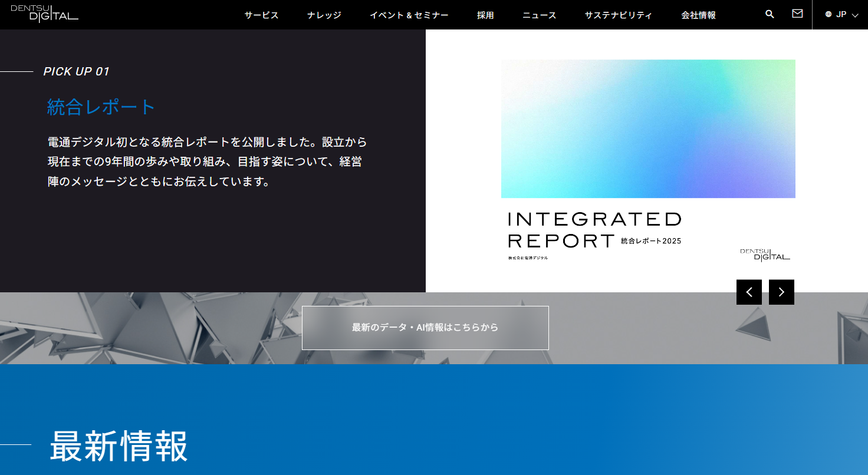The width and height of the screenshot is (868, 475).
Task: Select the globe icon next to JP
Action: pos(828,15)
